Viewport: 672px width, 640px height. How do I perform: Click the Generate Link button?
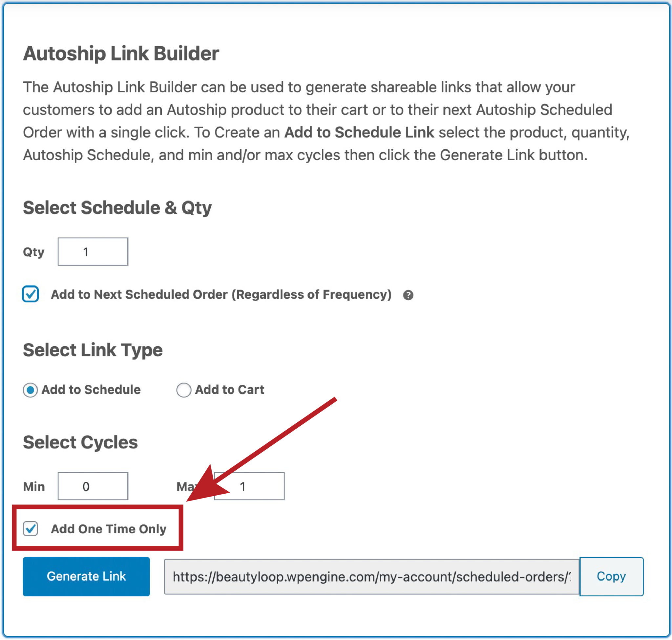pyautogui.click(x=86, y=577)
